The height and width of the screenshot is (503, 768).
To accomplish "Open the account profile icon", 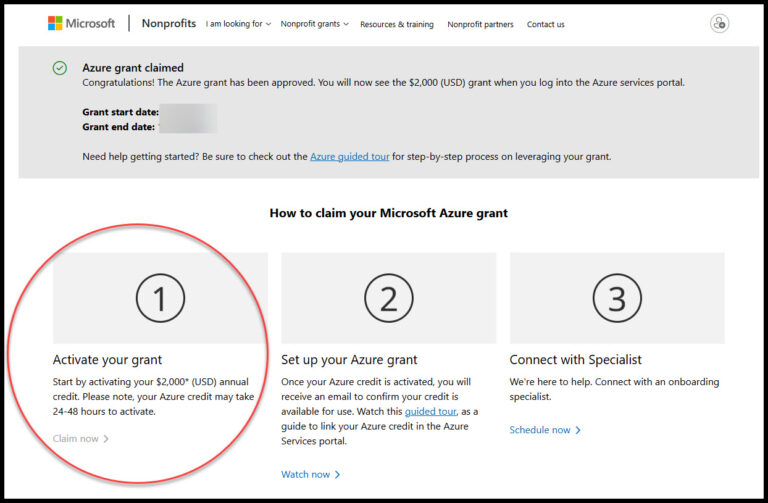I will (x=719, y=24).
